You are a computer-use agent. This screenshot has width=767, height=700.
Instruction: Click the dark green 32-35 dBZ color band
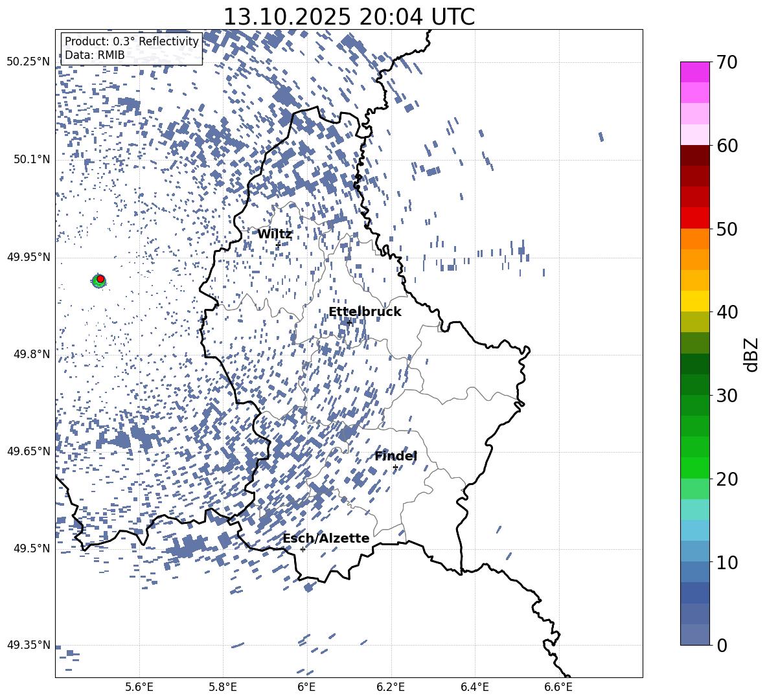click(x=695, y=364)
